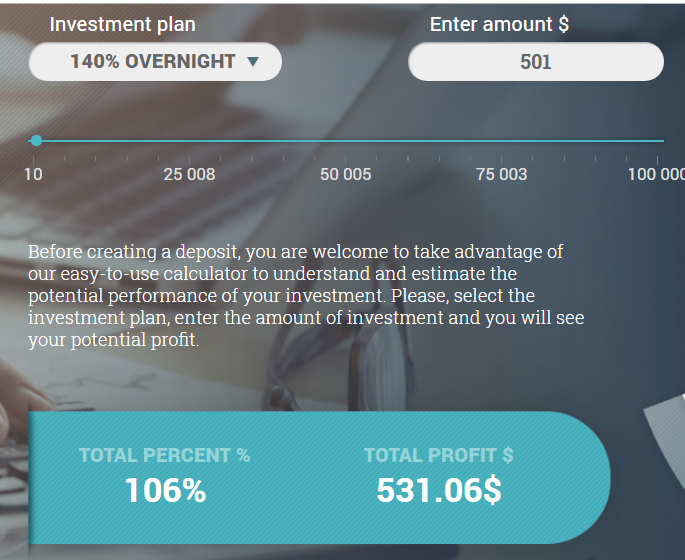
Task: Open the 140% OVERNIGHT investment plan dropdown
Action: [154, 62]
